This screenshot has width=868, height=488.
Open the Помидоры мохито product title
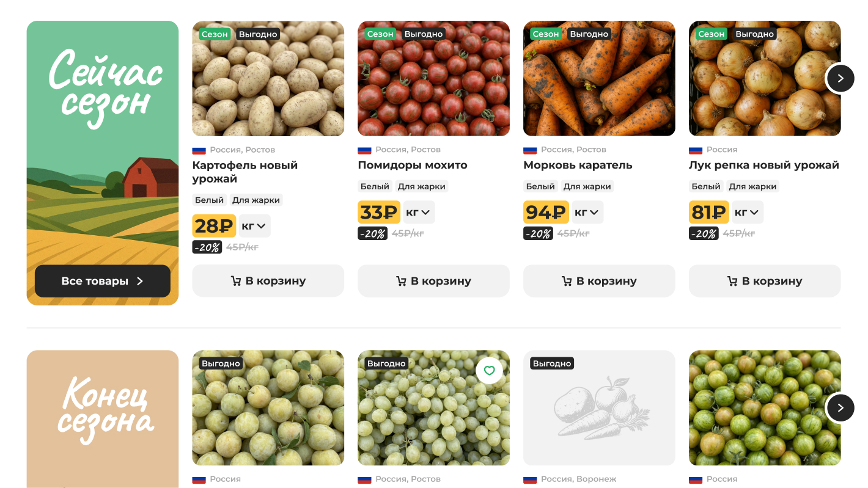point(413,165)
